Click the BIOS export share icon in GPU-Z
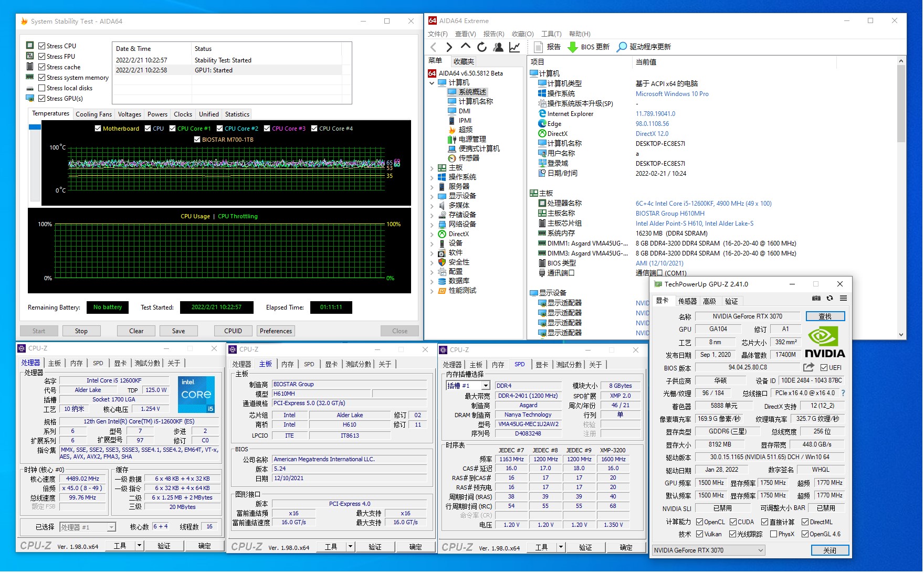The height and width of the screenshot is (573, 924). coord(808,367)
